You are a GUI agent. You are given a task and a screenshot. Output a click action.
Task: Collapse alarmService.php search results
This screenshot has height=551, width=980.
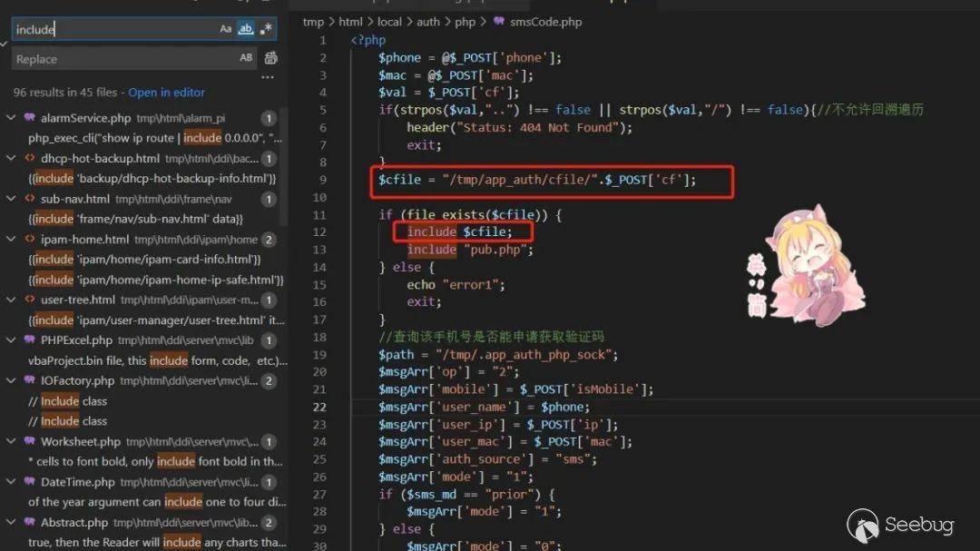11,118
